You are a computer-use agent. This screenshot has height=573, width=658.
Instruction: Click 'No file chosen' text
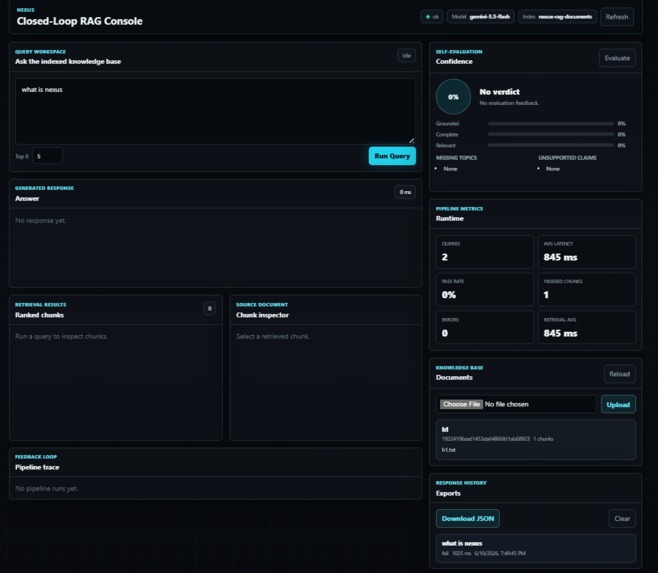point(507,404)
